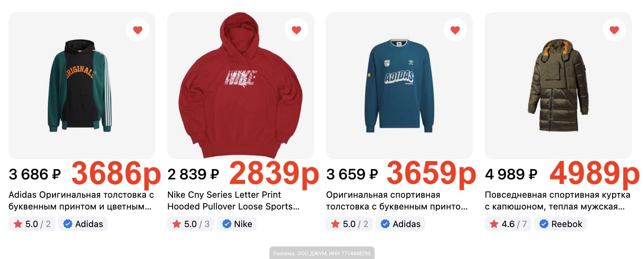Click the 'Реклама. ООО ДЖУМ' ad label
The width and height of the screenshot is (644, 259).
pyautogui.click(x=322, y=253)
